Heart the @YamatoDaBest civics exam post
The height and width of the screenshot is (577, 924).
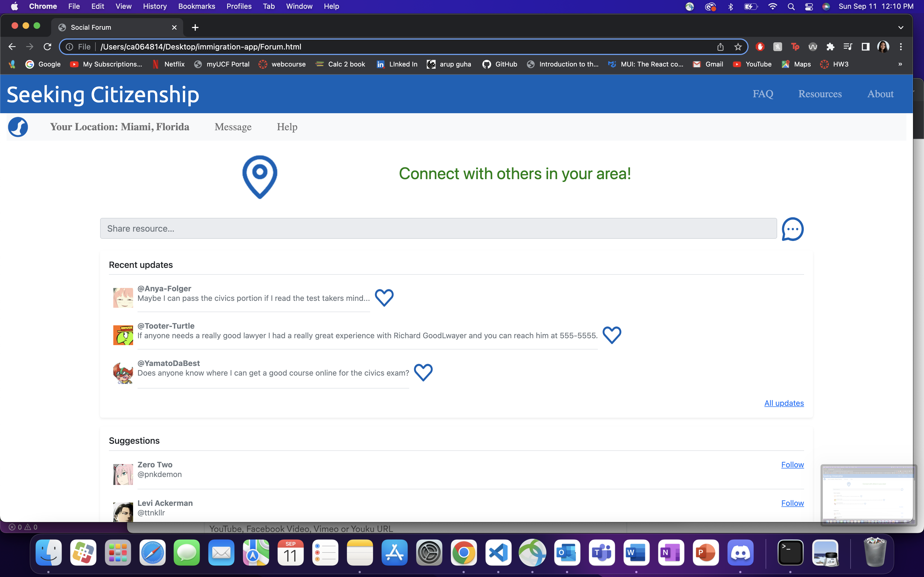tap(423, 372)
